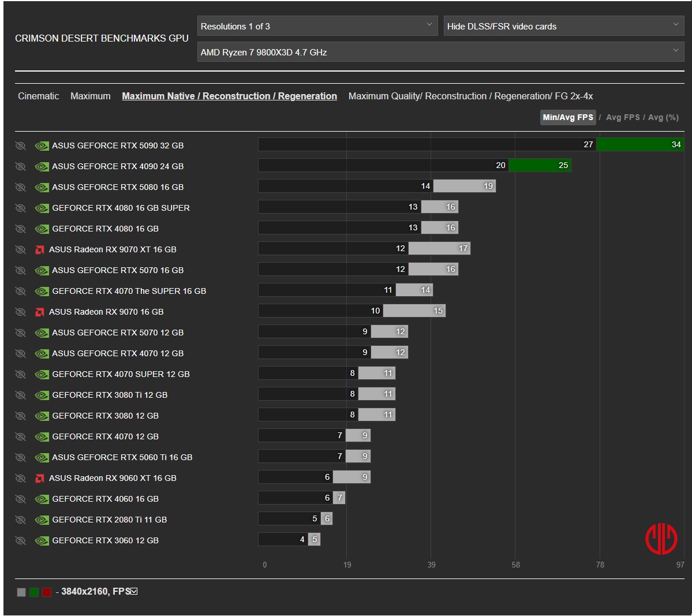Click the AMD logo beside Radeon RX 9070 XT
The image size is (692, 616).
pos(40,250)
